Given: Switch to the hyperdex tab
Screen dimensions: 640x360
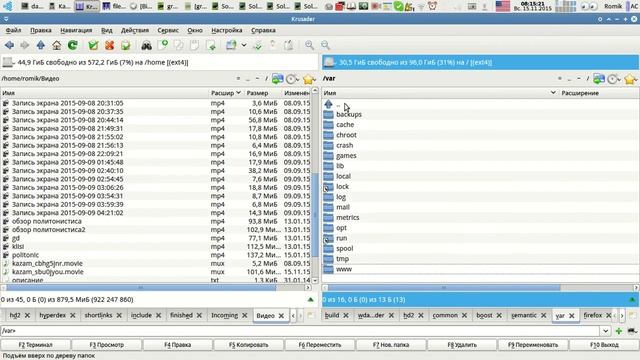Looking at the screenshot, I should click(x=52, y=316).
